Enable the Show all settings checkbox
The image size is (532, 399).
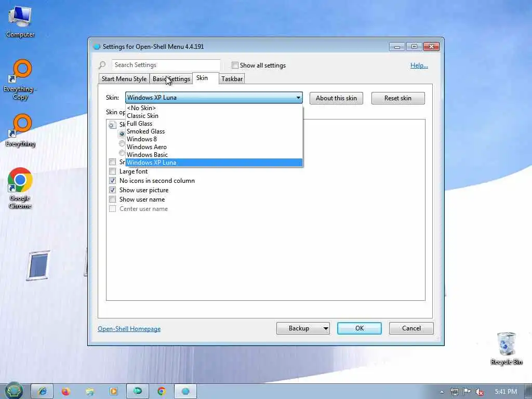coord(235,65)
